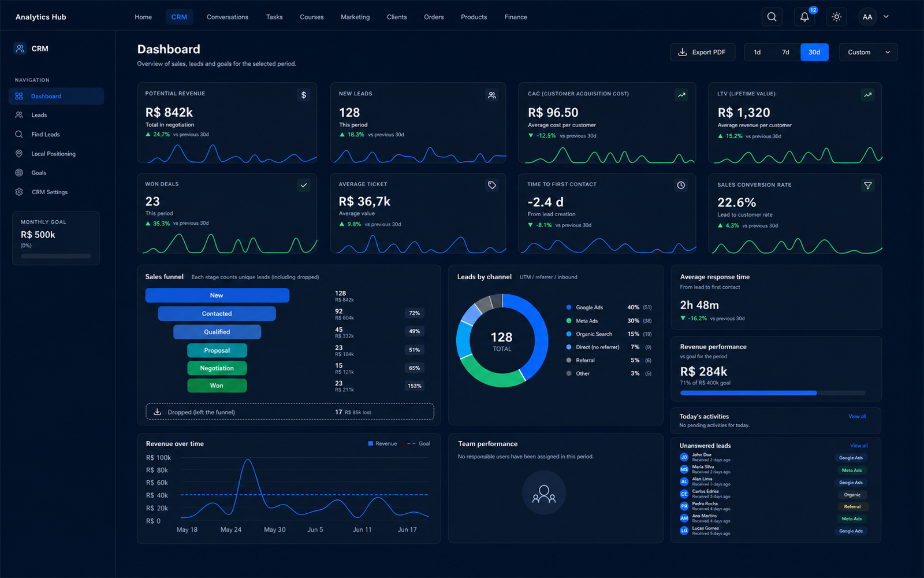
Task: Click the Goals target icon
Action: pos(19,173)
